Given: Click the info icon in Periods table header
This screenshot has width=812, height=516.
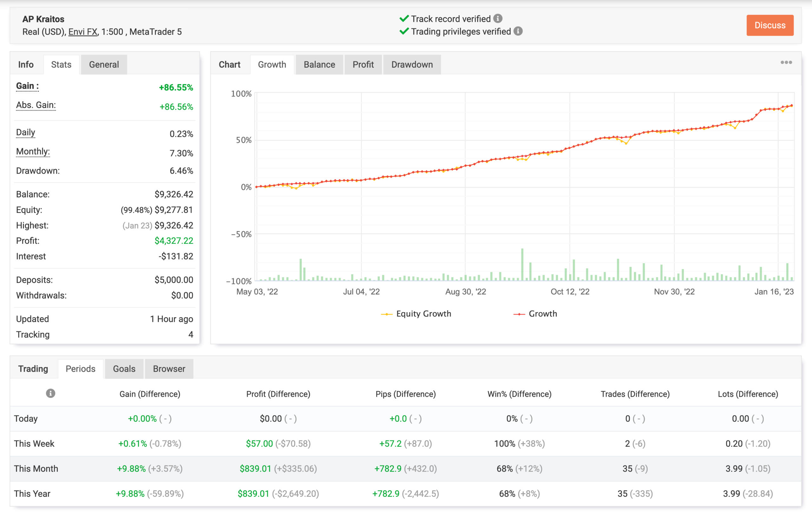Looking at the screenshot, I should pyautogui.click(x=50, y=393).
